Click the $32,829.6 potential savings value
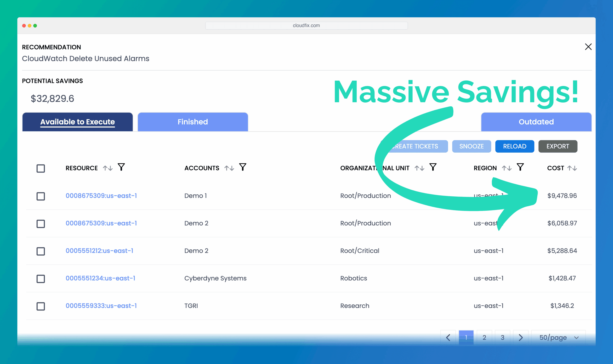Viewport: 613px width, 364px height. (x=52, y=98)
